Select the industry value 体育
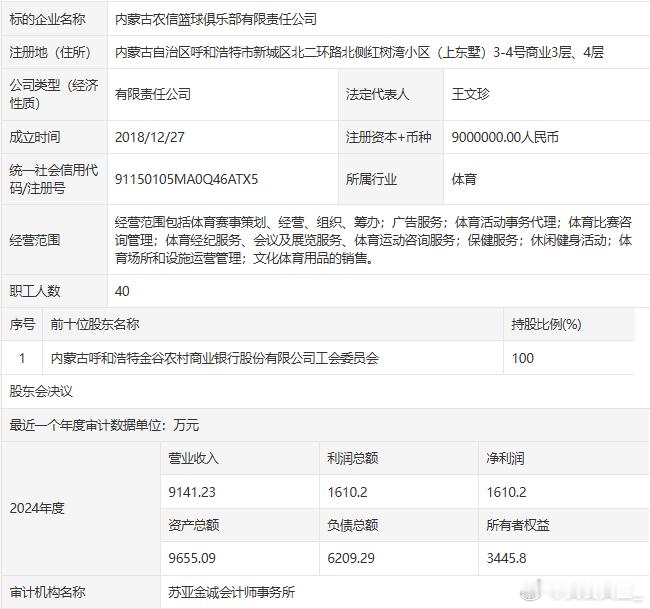The image size is (650, 609). (464, 179)
